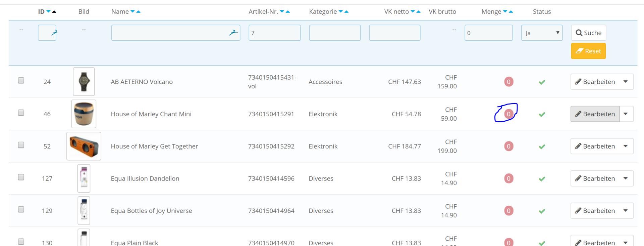Sort ID column ascending with the up arrow
Screen dimensions: 644x246
click(54, 12)
